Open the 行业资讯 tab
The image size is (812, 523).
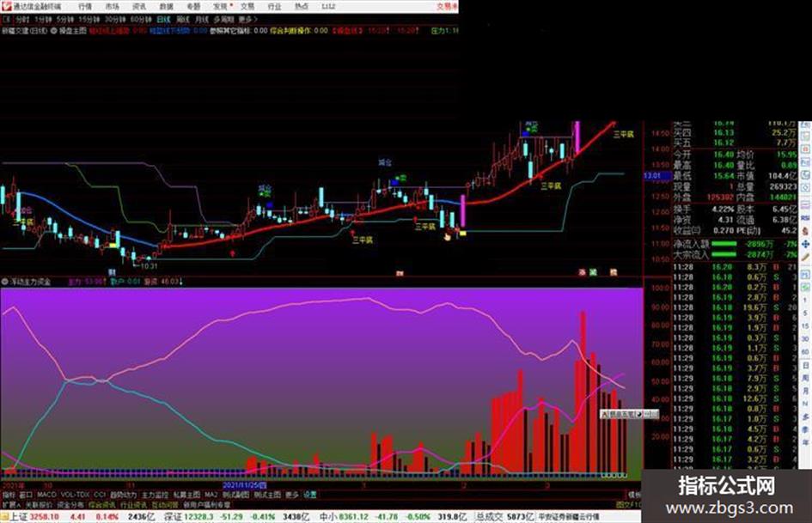(133, 505)
